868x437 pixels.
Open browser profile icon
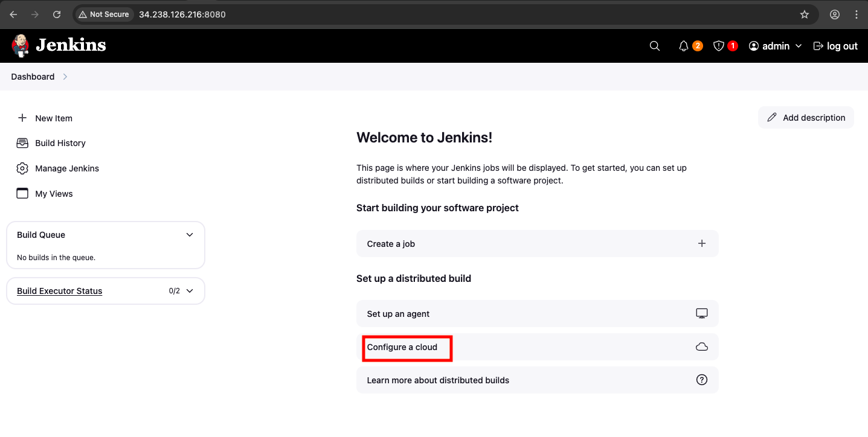(835, 14)
